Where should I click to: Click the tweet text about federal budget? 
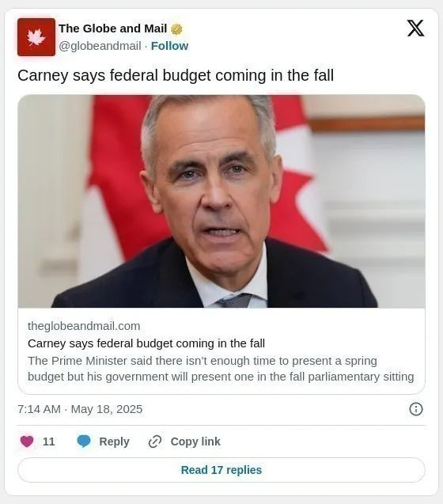coord(176,75)
